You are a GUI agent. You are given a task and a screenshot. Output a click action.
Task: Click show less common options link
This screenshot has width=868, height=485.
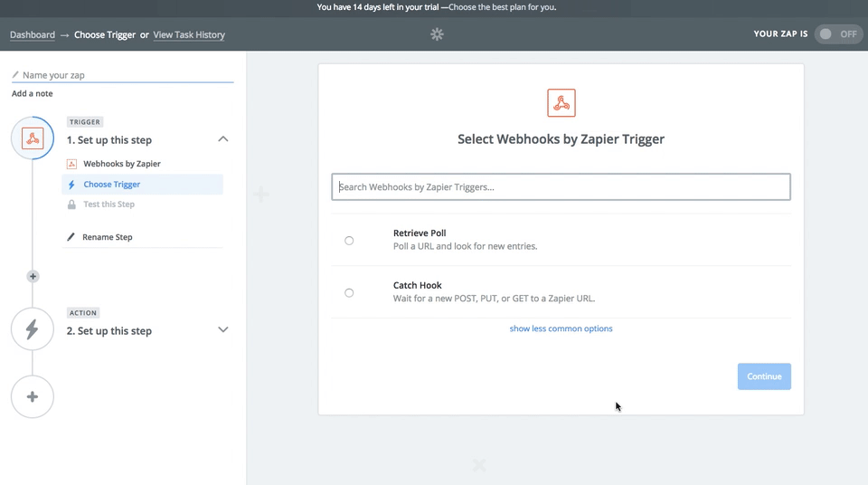point(561,328)
